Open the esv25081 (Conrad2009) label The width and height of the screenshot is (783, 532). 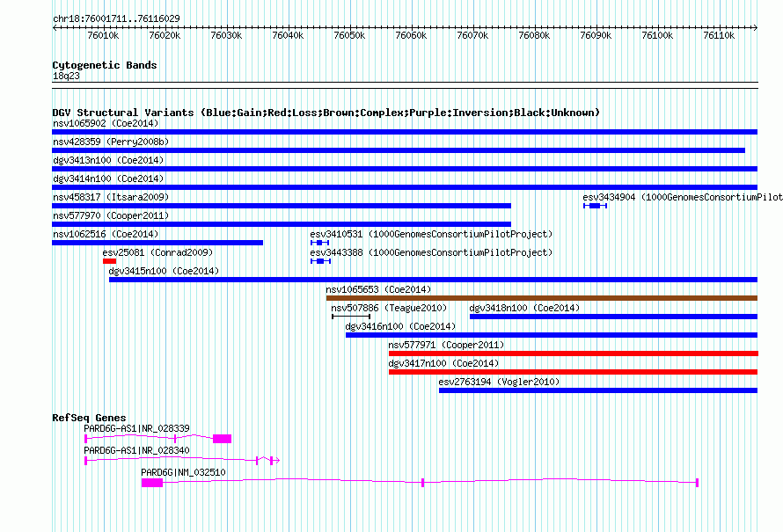tap(157, 252)
